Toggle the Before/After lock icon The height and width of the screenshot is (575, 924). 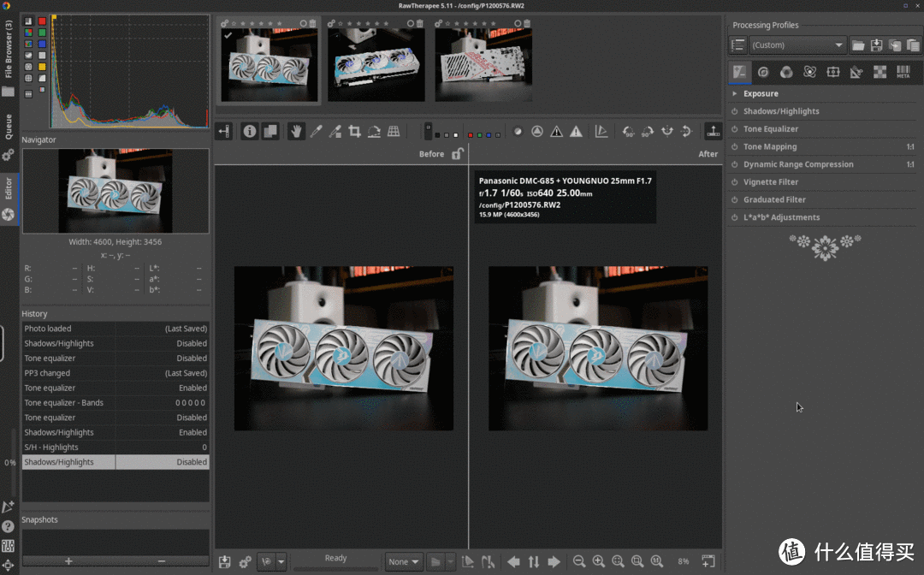458,154
